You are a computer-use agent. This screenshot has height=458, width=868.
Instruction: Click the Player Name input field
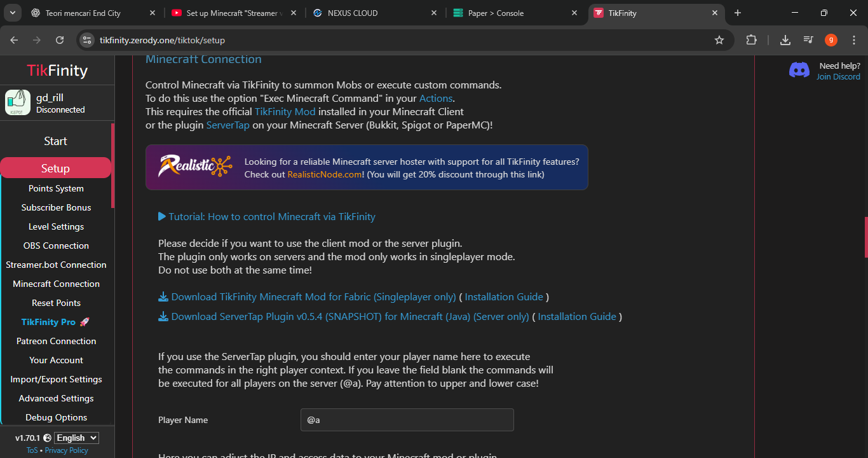point(407,420)
